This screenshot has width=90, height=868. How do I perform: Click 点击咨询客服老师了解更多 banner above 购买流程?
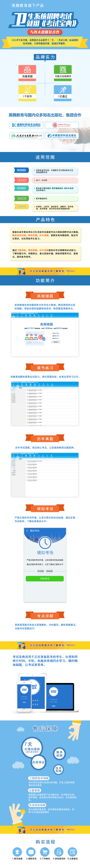tap(45, 829)
